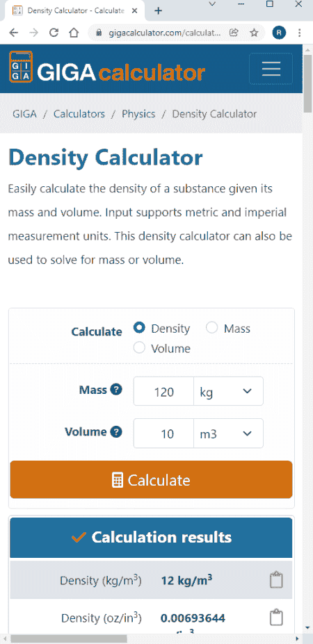The width and height of the screenshot is (313, 644).
Task: Open the m3 volume unit dropdown
Action: (x=228, y=434)
